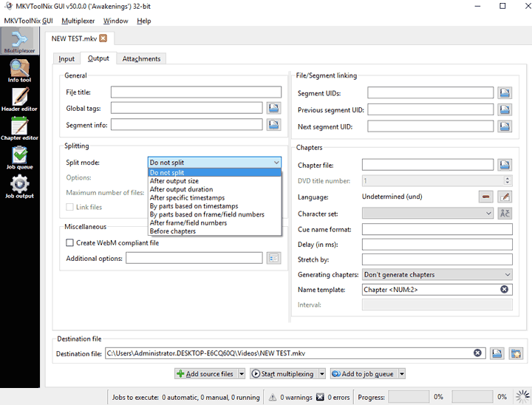Browse for a Chapter file
Image resolution: width=532 pixels, height=405 pixels.
[505, 165]
